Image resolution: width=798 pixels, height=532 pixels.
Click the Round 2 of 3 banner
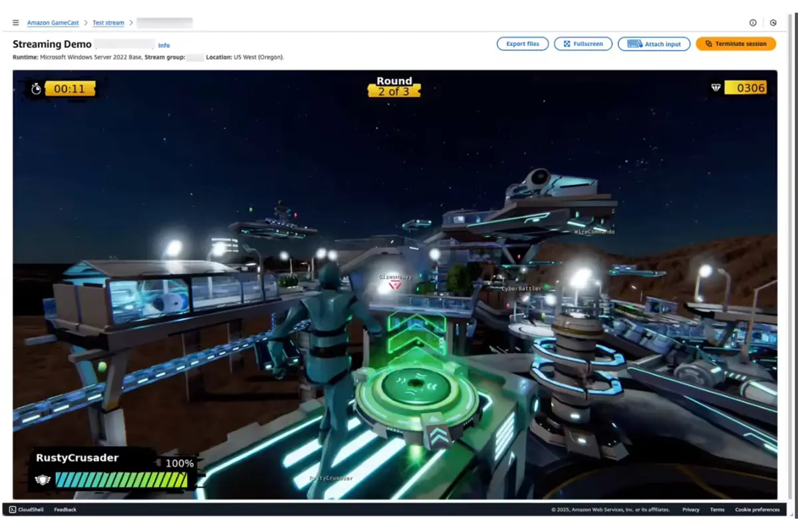point(394,86)
